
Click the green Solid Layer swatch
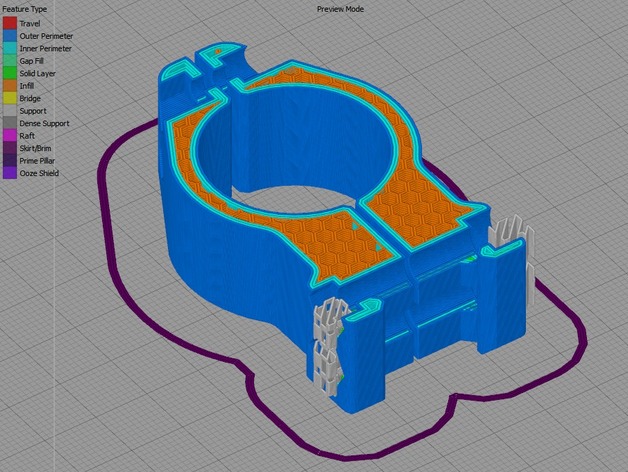[10, 73]
